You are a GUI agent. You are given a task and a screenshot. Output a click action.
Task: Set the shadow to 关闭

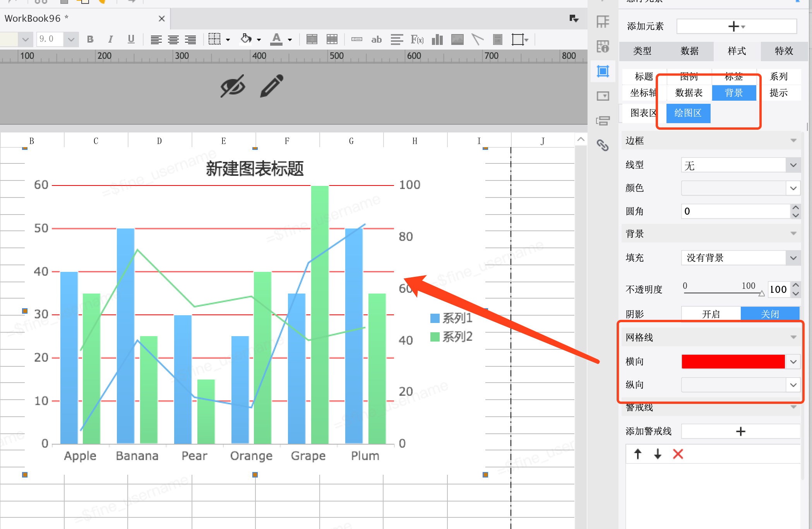click(x=770, y=314)
